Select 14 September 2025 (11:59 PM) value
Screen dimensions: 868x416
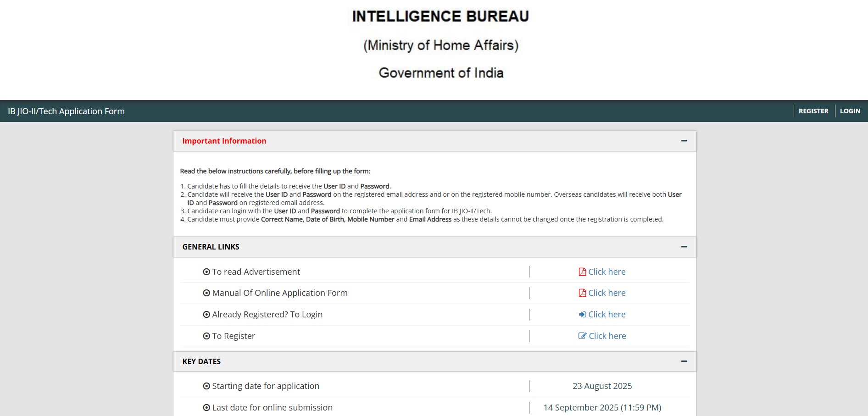click(x=602, y=407)
